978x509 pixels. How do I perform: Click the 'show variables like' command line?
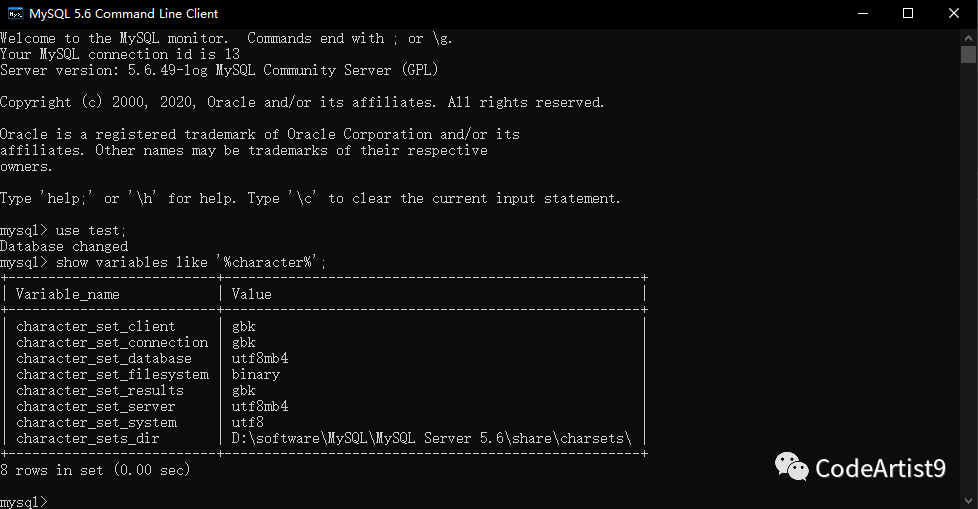163,263
